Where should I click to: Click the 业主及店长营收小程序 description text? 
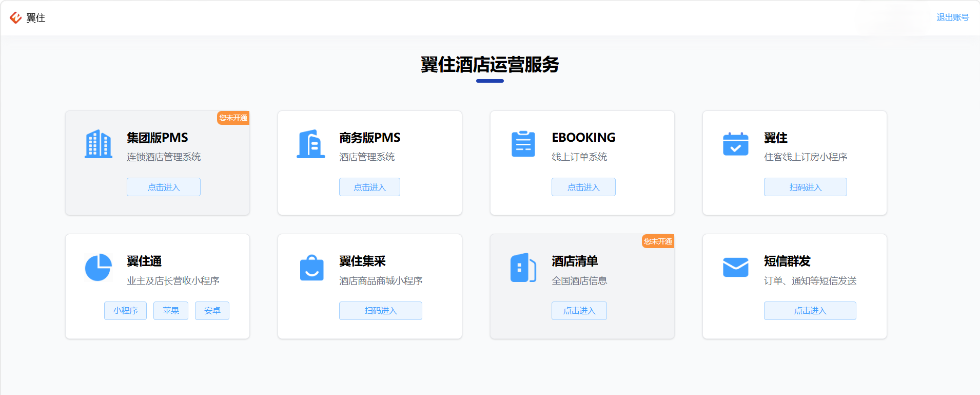click(x=173, y=280)
